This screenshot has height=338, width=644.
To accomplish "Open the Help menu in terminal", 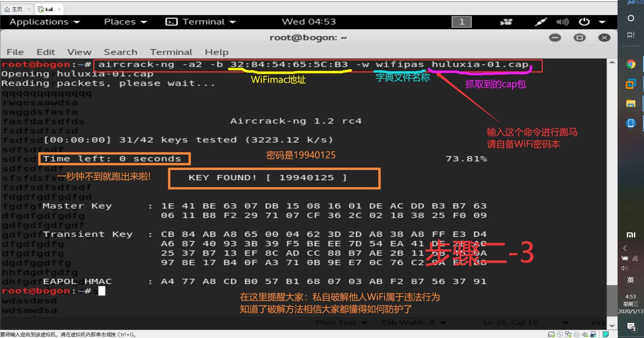I will point(217,52).
